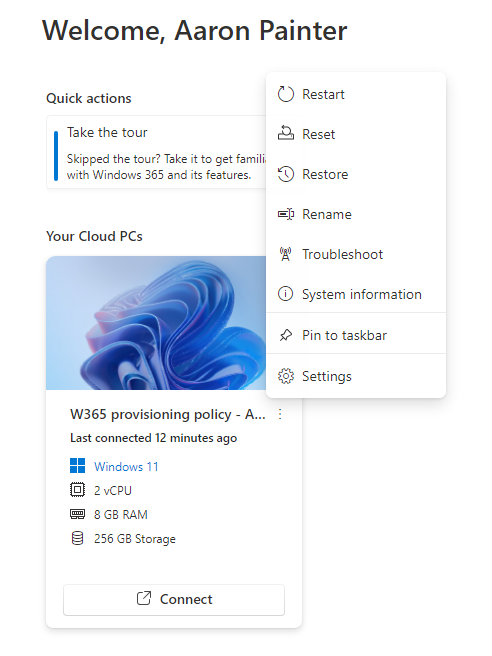Image resolution: width=492 pixels, height=656 pixels.
Task: Click the Rename text-field icon
Action: tap(286, 214)
